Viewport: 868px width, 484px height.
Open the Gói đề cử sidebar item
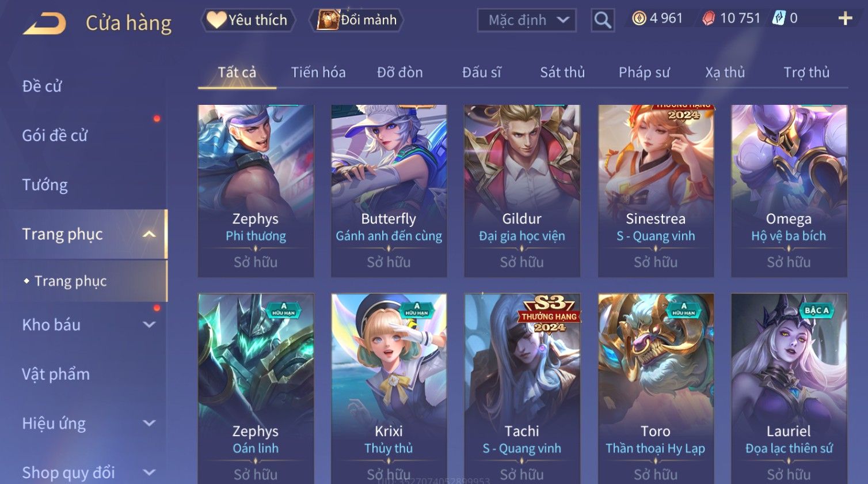click(x=55, y=135)
